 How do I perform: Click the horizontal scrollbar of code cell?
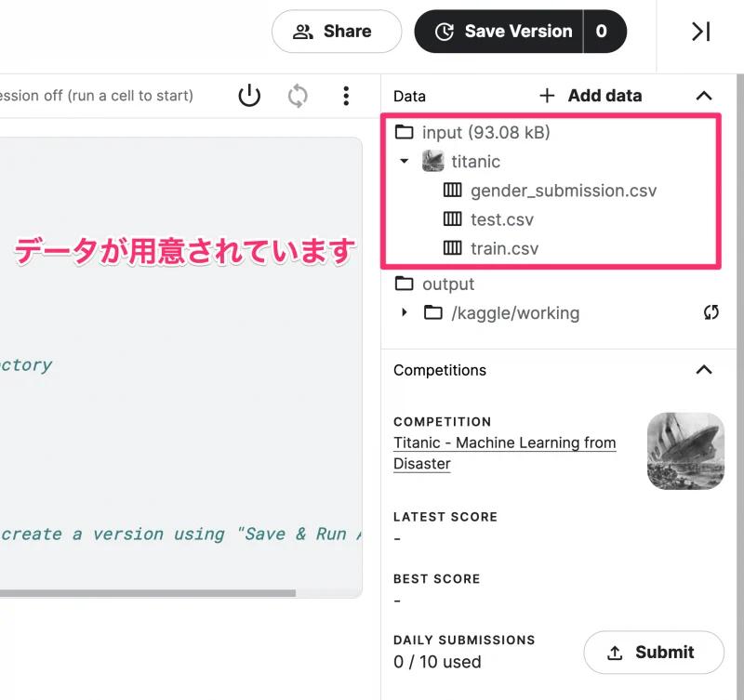(148, 593)
